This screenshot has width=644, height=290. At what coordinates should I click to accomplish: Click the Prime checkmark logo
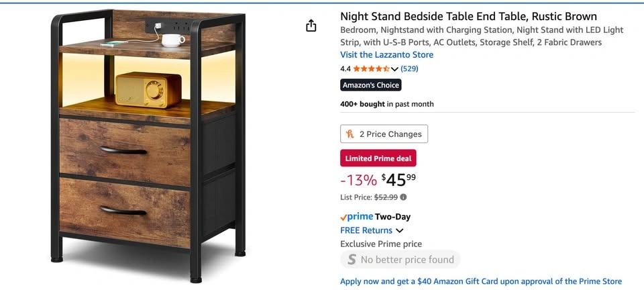pyautogui.click(x=343, y=217)
